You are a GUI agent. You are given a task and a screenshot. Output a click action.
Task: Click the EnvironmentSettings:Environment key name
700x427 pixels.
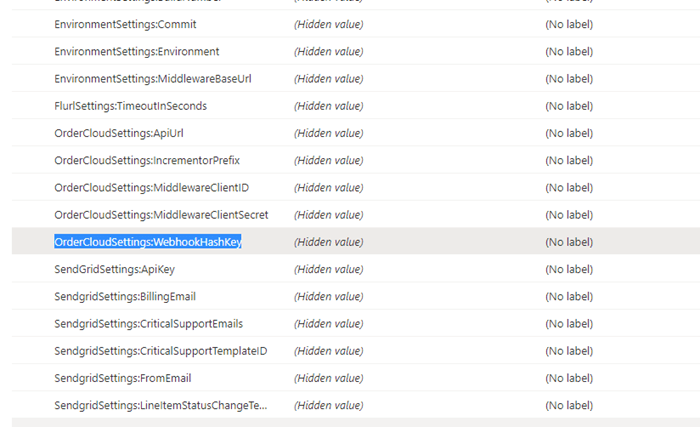(137, 51)
